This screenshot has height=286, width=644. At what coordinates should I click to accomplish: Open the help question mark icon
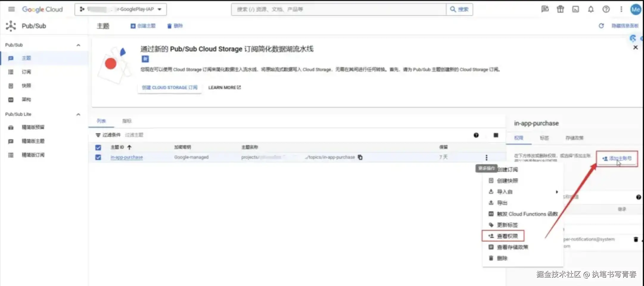[x=606, y=9]
